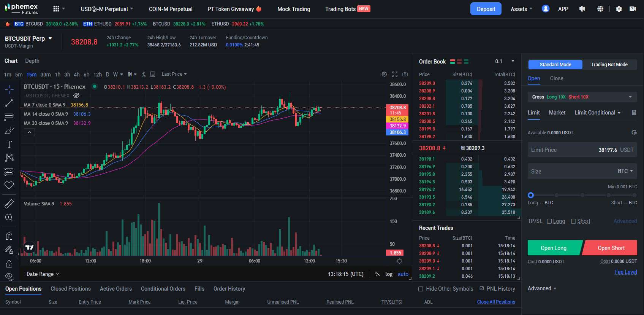This screenshot has height=315, width=644.
Task: Collapse the indicator legend arrow
Action: click(29, 132)
